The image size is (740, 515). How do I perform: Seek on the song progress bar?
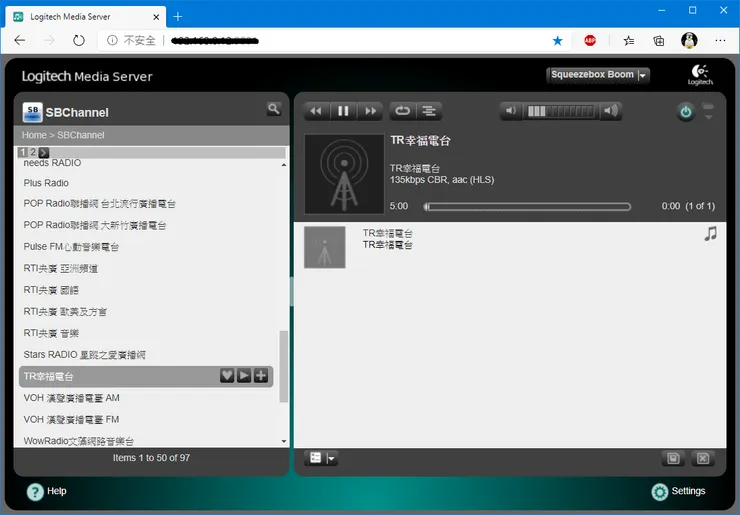(527, 206)
